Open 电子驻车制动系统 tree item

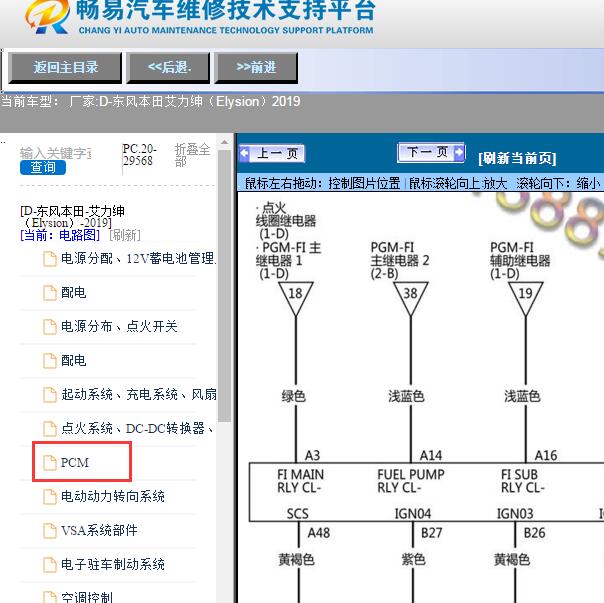(x=113, y=564)
